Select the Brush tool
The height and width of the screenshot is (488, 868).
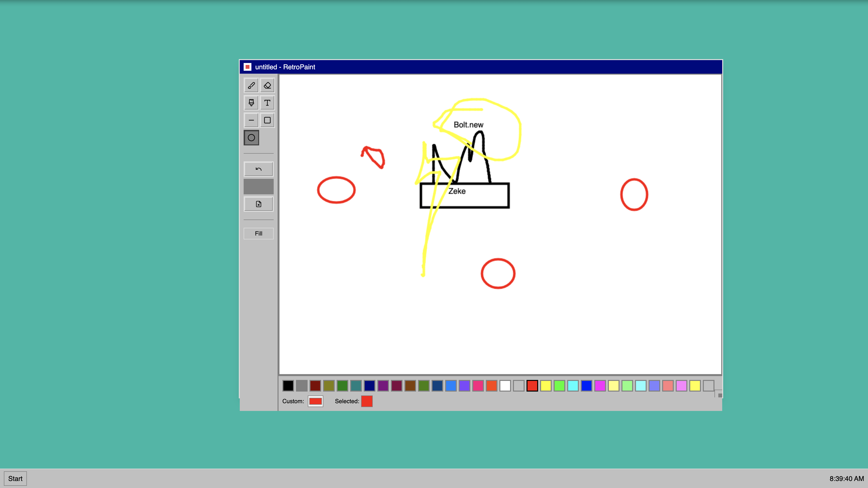point(251,85)
